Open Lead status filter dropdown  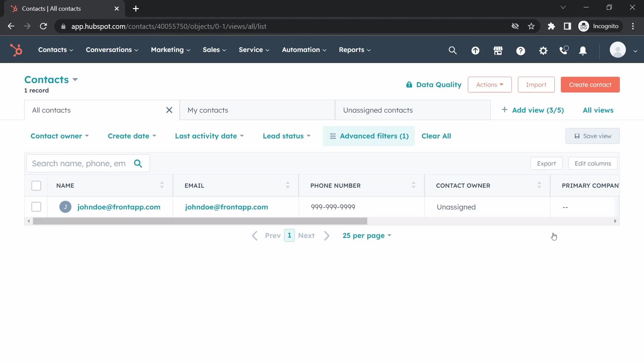pyautogui.click(x=287, y=136)
